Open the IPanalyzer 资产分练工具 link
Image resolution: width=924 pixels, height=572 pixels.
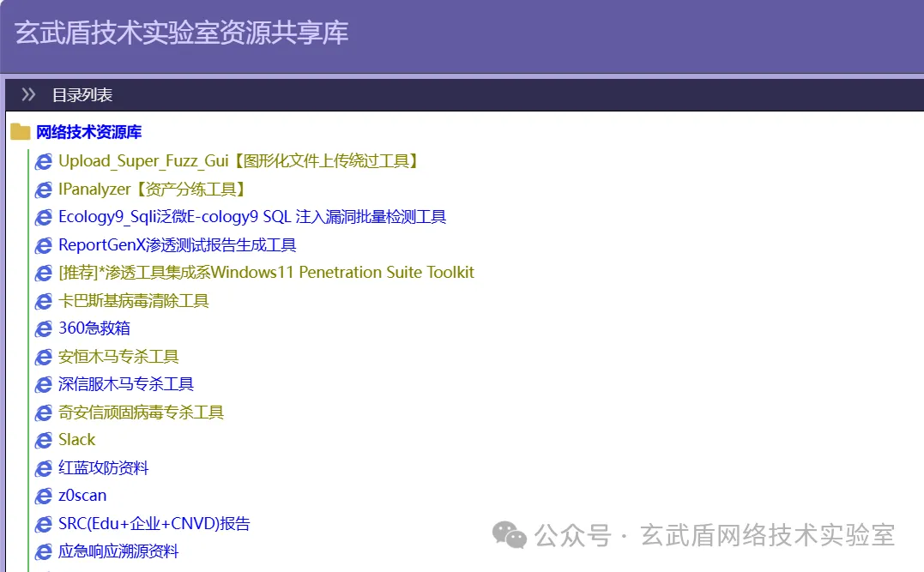[x=152, y=190]
